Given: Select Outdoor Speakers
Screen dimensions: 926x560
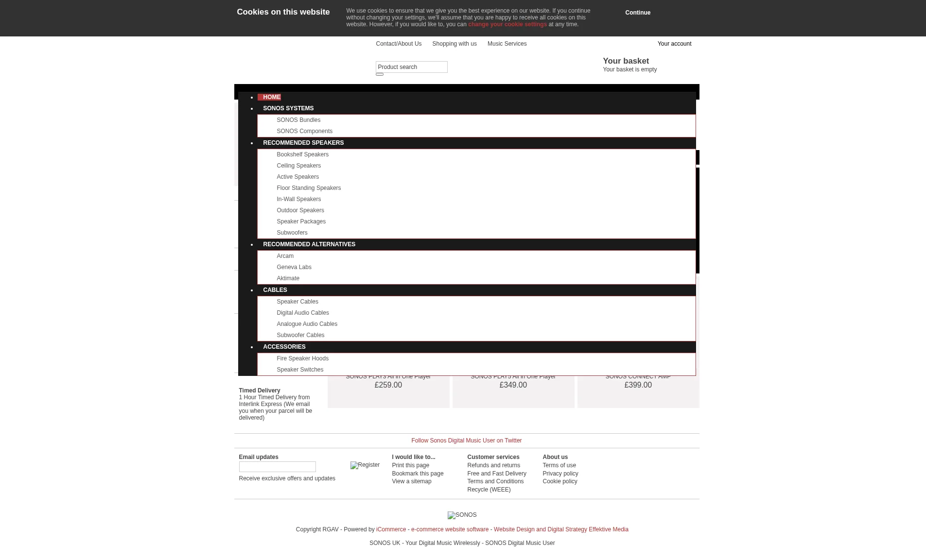Looking at the screenshot, I should coord(300,210).
